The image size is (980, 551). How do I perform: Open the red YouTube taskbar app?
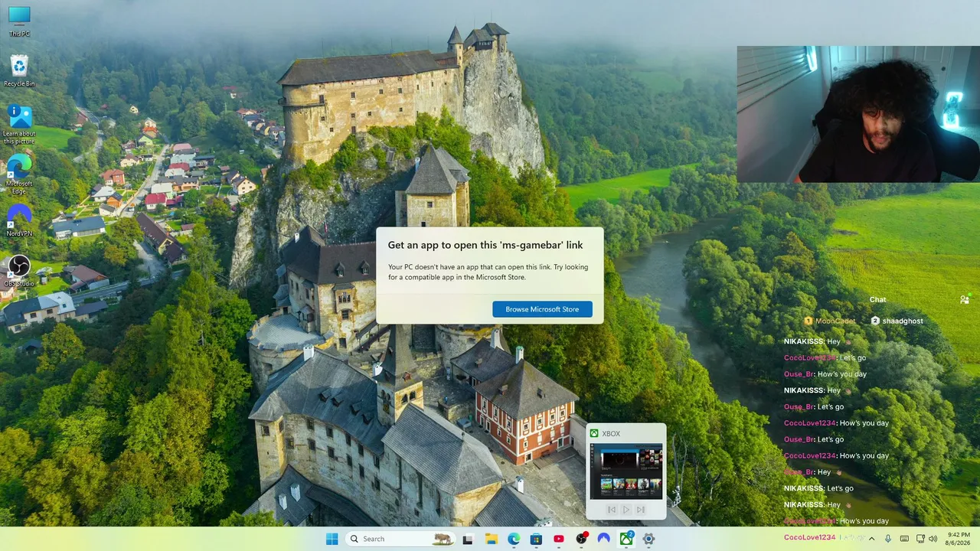[559, 539]
